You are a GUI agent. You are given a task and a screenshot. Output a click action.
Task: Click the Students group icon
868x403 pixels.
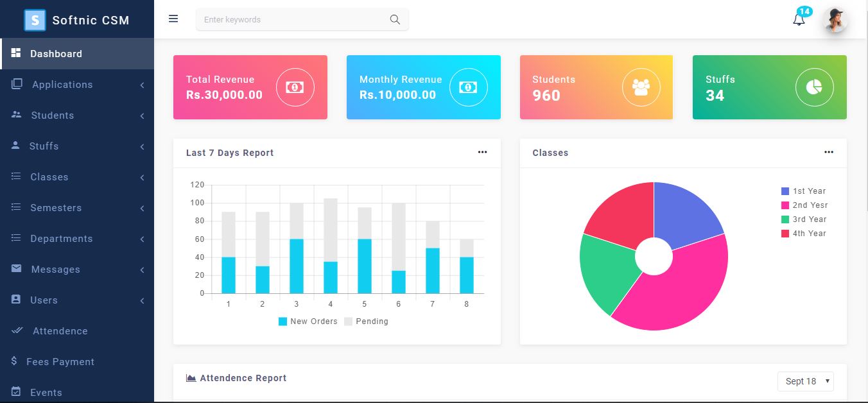(641, 87)
